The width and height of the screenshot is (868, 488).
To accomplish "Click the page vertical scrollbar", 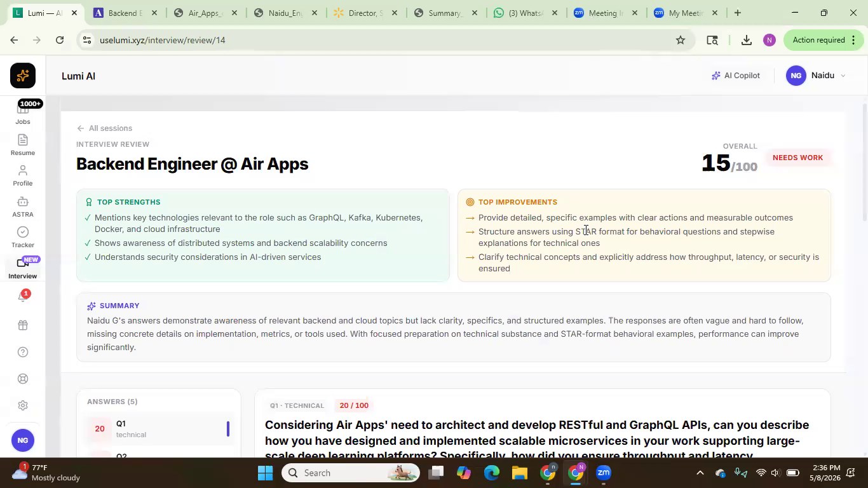I will coord(864,162).
